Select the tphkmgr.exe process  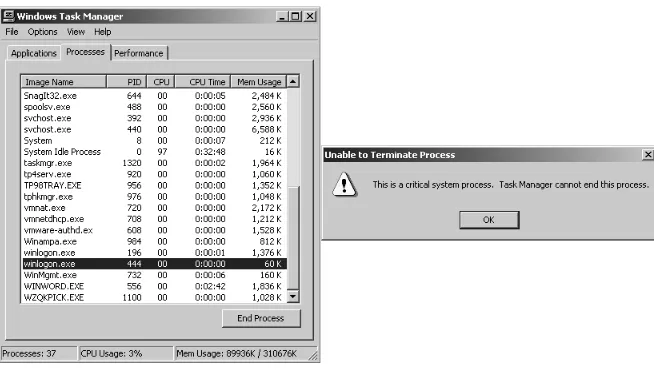point(154,197)
